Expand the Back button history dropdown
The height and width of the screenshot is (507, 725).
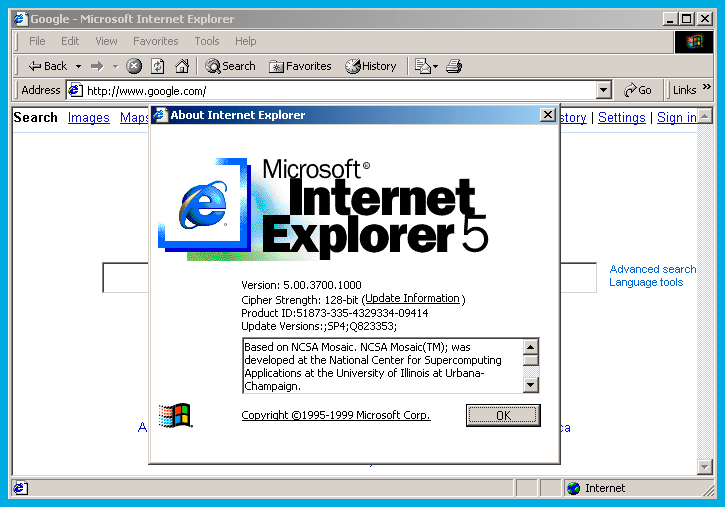[78, 66]
